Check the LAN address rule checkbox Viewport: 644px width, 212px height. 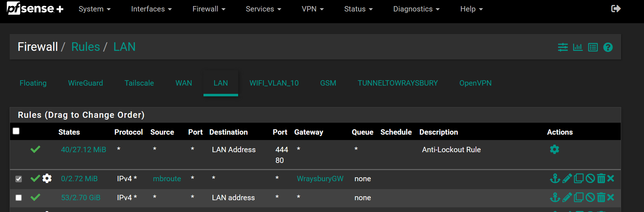point(19,198)
